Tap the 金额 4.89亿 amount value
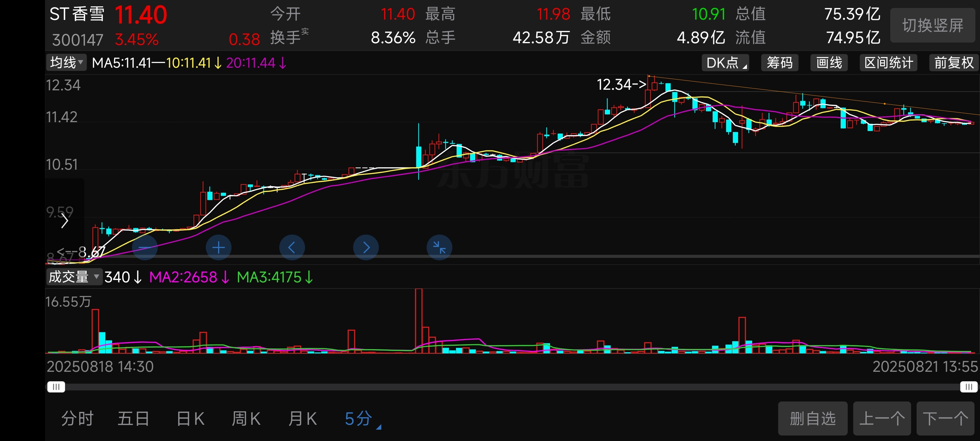Screen dimensions: 980x441 701,38
